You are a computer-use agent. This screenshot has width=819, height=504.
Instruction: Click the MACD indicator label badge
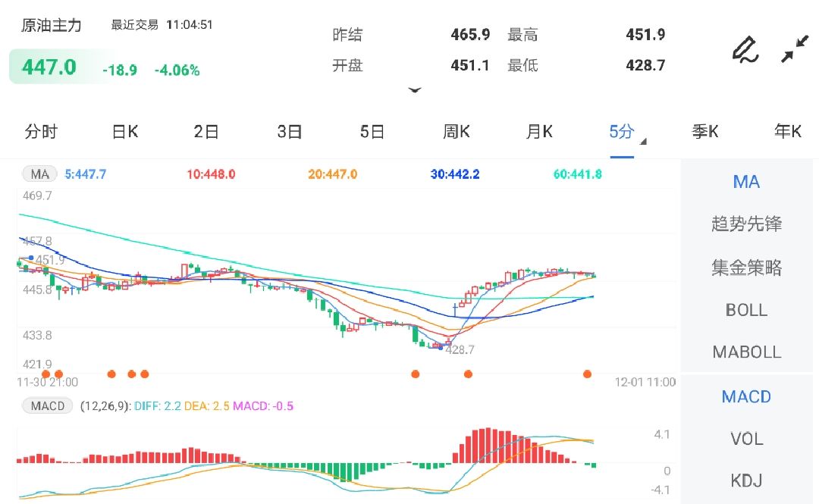click(48, 406)
